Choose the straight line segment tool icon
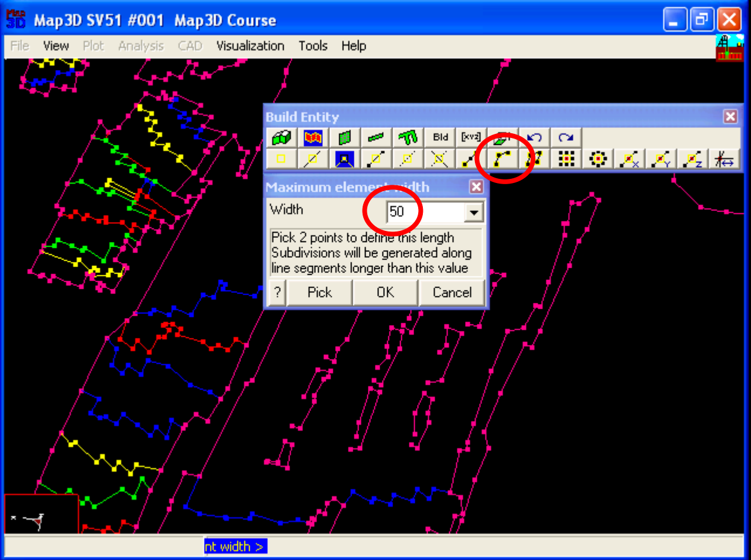751x560 pixels. pyautogui.click(x=470, y=158)
